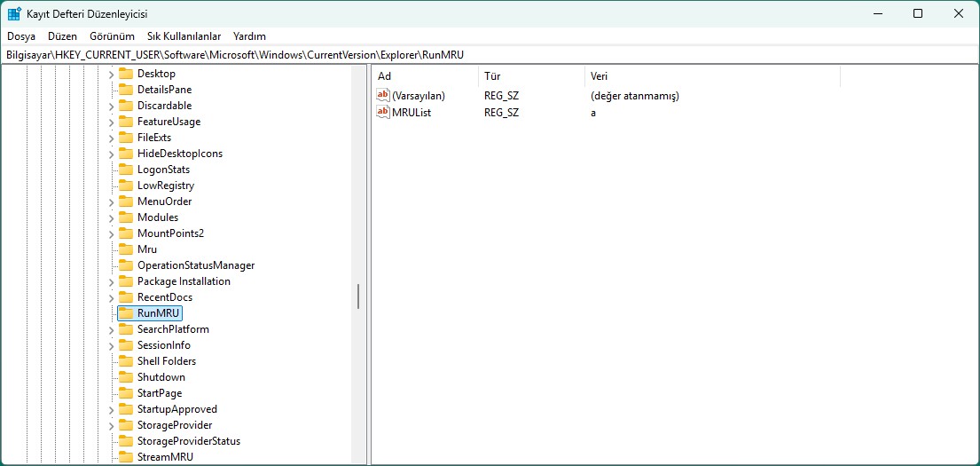980x466 pixels.
Task: Click the FeatureUsage folder icon
Action: (126, 122)
